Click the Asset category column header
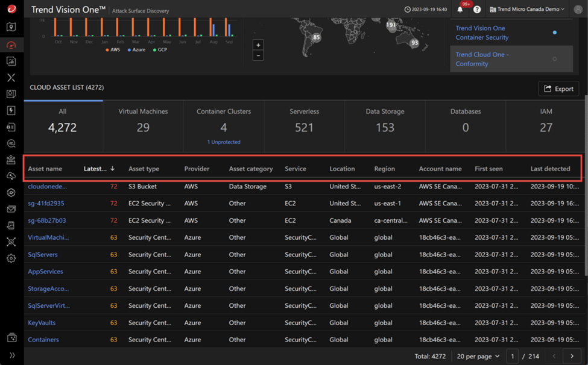 click(x=251, y=169)
